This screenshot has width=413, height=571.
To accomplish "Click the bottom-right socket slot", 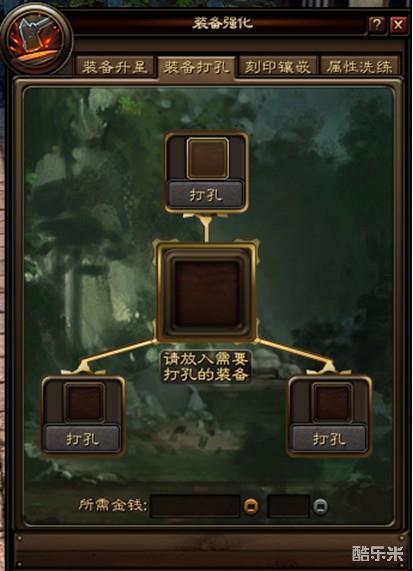I will click(331, 402).
